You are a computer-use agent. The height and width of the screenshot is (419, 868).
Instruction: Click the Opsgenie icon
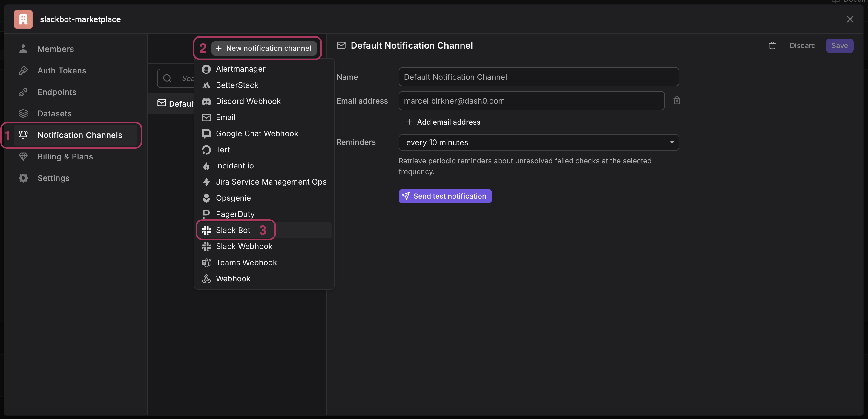(206, 198)
